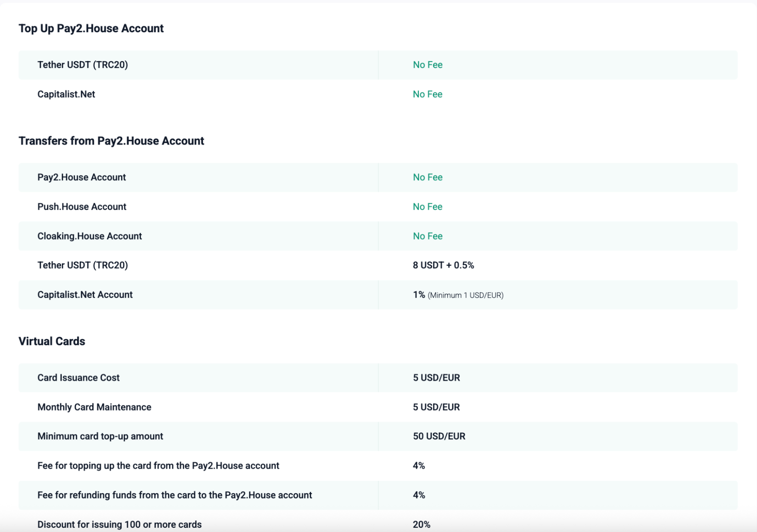Click "4%" in the refunding funds fee row

(x=419, y=495)
